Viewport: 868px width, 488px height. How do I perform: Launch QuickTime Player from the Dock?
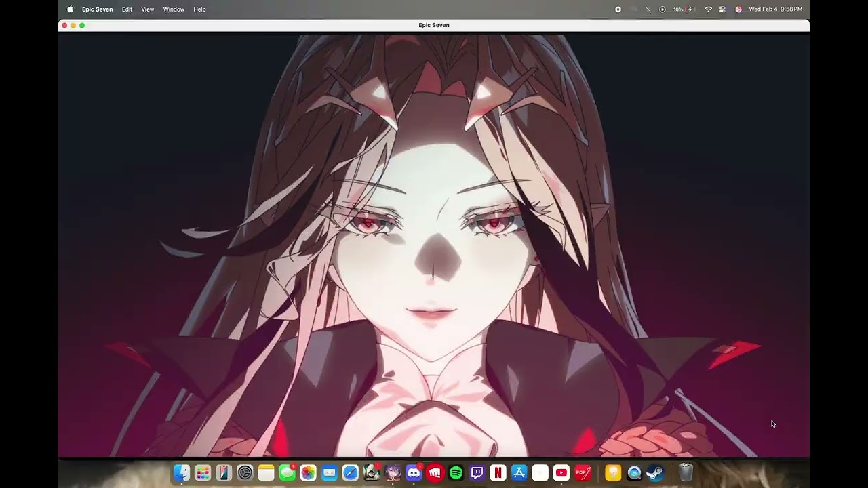pos(634,472)
